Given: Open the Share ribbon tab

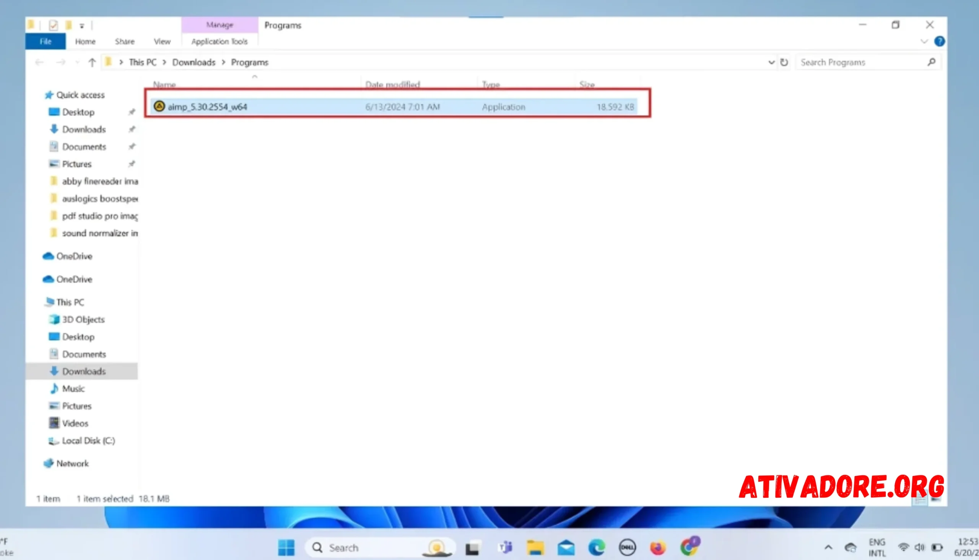Looking at the screenshot, I should (125, 42).
